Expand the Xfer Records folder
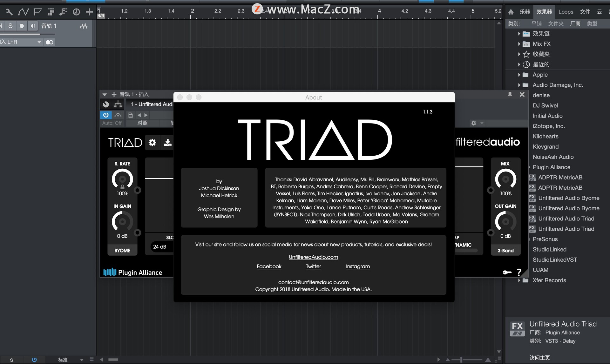The image size is (610, 364). 519,280
